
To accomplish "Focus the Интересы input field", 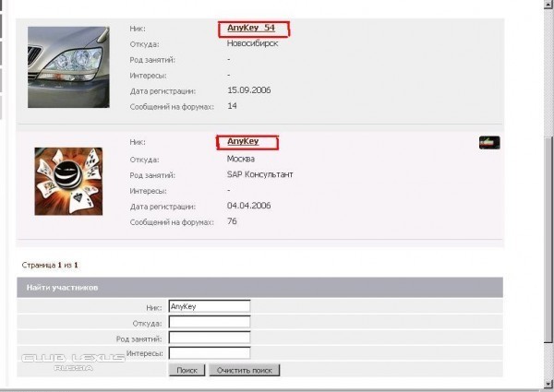I will [210, 352].
